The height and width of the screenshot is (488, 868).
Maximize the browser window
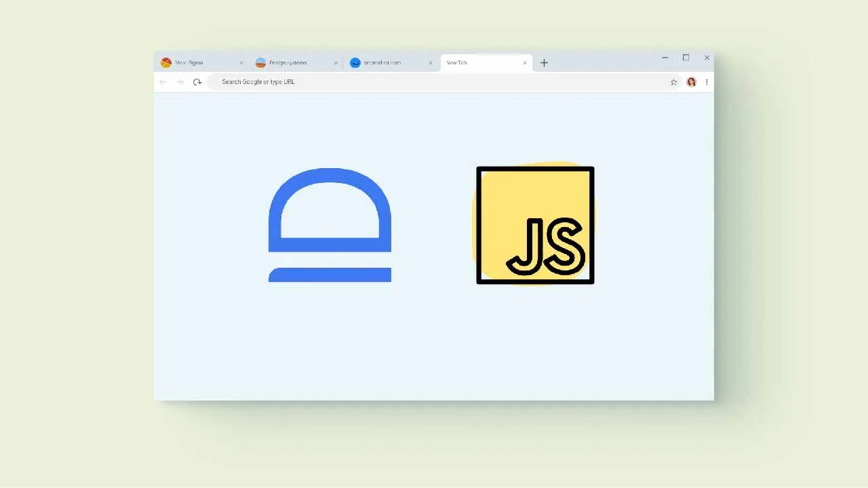tap(686, 58)
